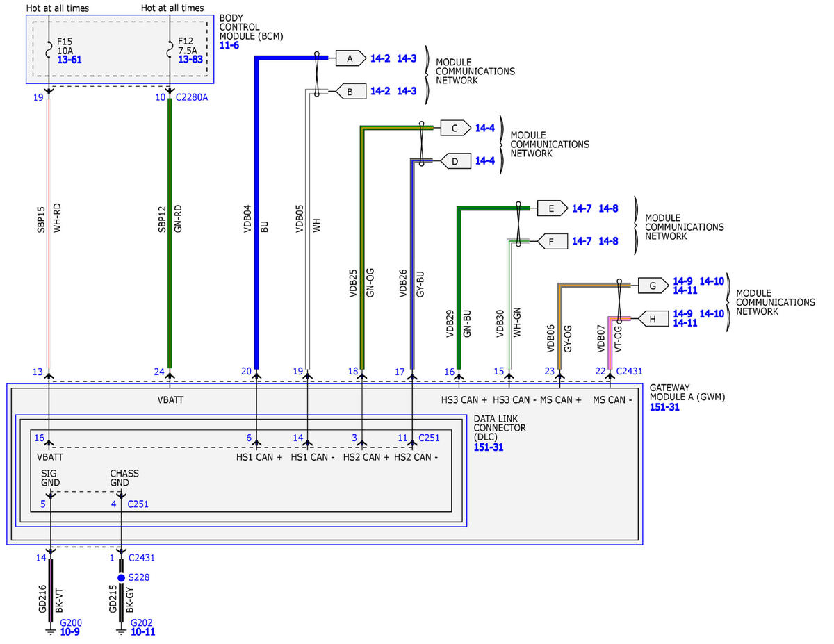Click off-page connector arrow A
This screenshot has height=644, width=834.
[x=350, y=58]
